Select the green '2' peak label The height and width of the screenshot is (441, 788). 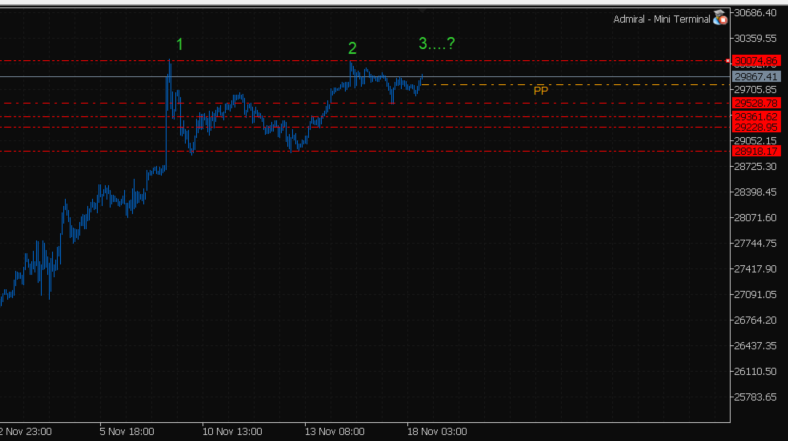pos(352,48)
